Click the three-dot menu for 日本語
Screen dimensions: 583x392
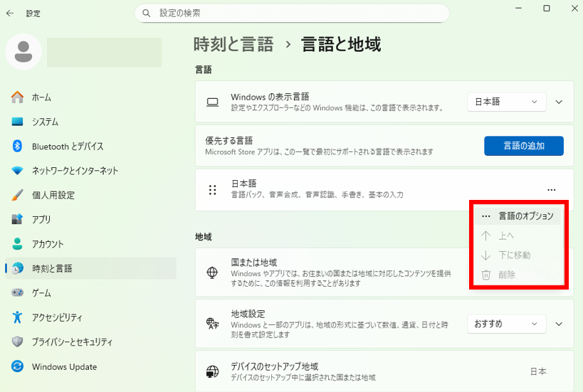click(551, 190)
